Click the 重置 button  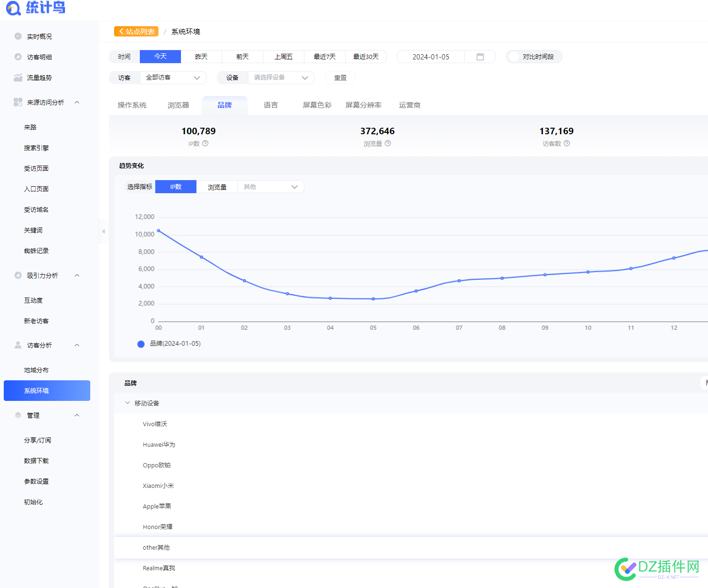point(340,78)
